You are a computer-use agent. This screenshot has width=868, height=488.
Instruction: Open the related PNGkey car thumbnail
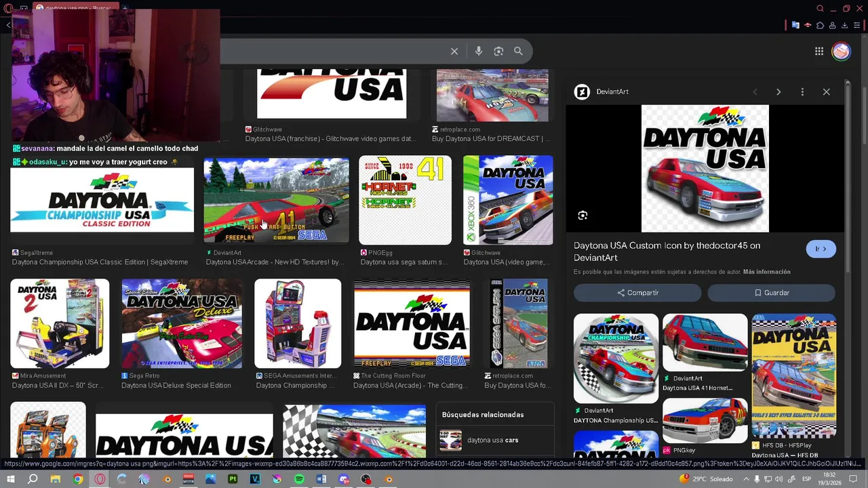[705, 421]
